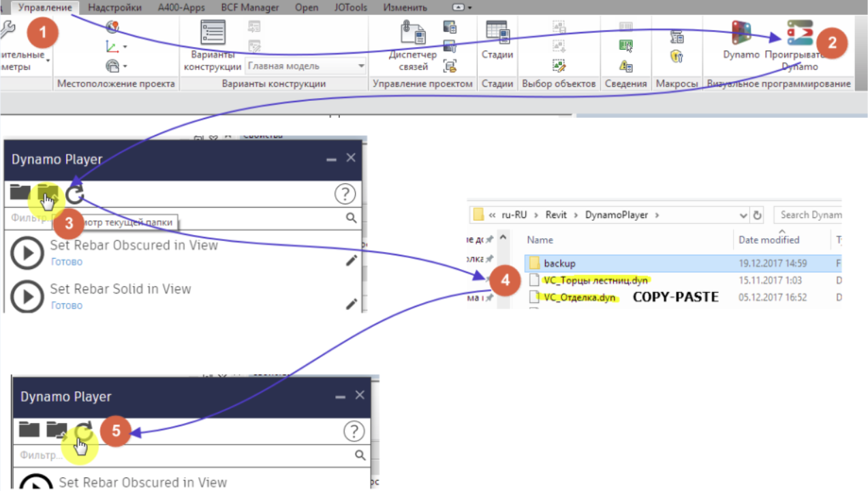Click the Position icon below Coordinates
Screen dimensions: 868x491
click(112, 66)
